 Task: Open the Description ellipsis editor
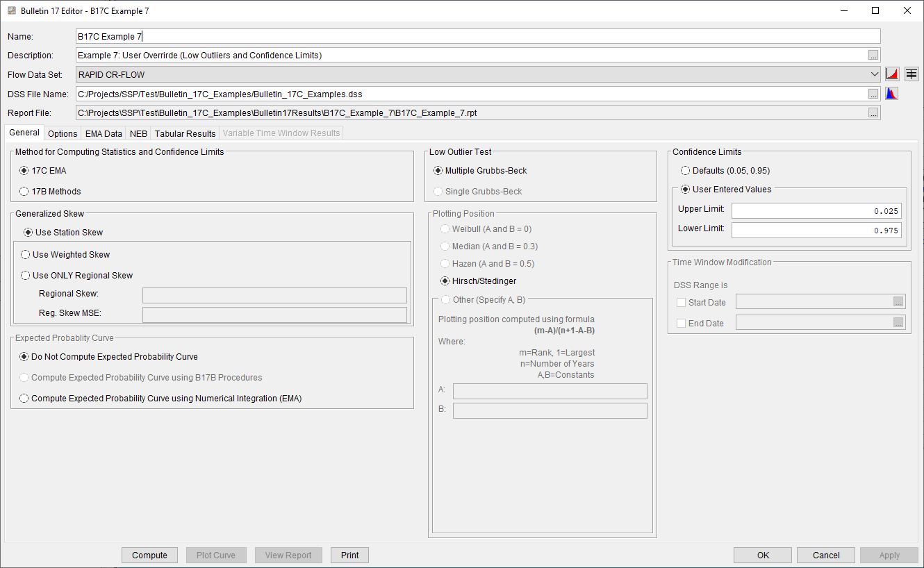pyautogui.click(x=873, y=55)
